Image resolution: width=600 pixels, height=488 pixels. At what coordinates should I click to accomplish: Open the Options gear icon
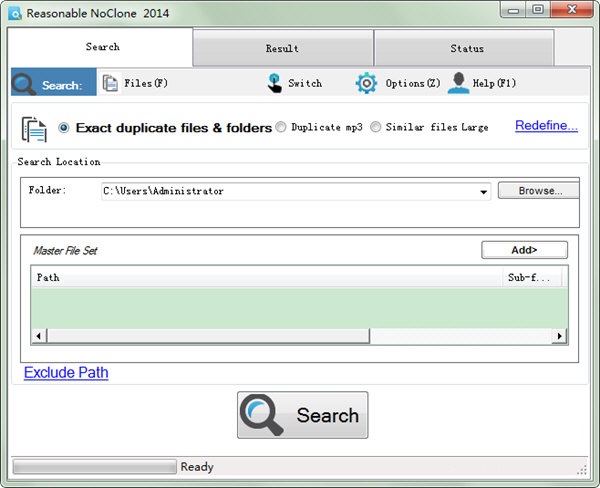[x=366, y=83]
